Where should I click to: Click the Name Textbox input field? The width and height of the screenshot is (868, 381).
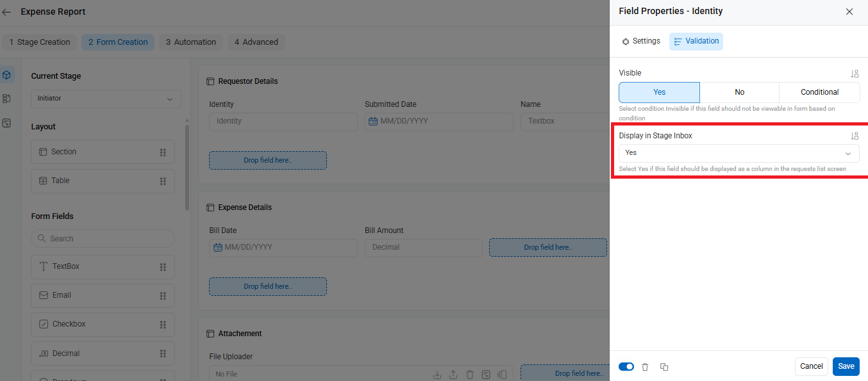tap(564, 121)
